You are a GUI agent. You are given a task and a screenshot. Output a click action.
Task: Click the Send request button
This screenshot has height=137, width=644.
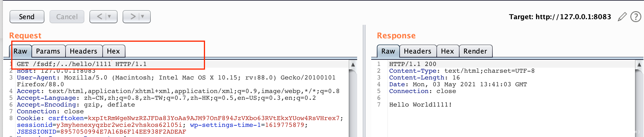27,17
